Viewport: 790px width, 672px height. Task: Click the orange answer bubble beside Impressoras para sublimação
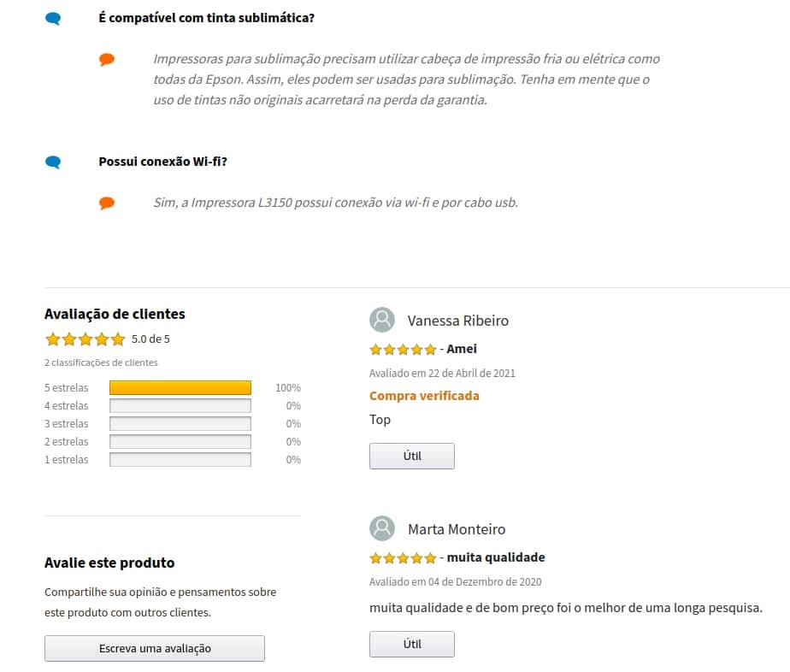(107, 60)
